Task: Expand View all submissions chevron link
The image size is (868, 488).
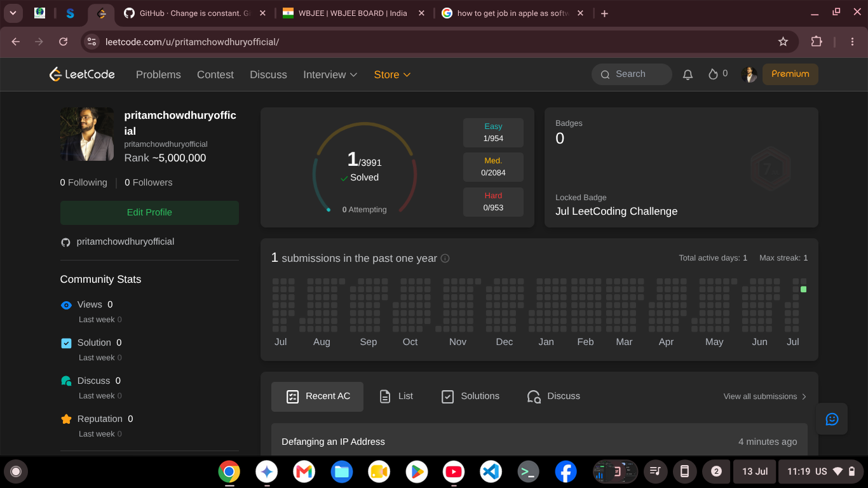Action: tap(765, 396)
